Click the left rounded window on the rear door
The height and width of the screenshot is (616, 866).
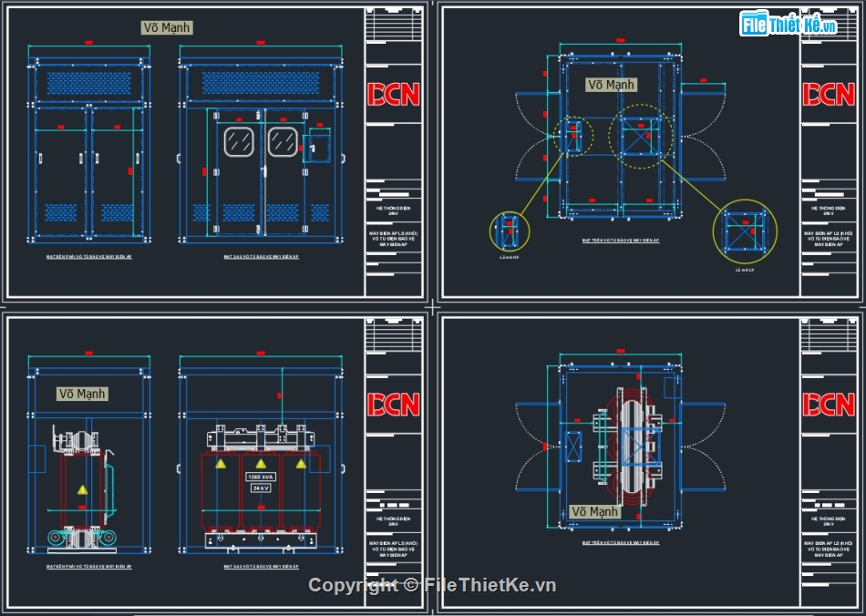[x=239, y=142]
